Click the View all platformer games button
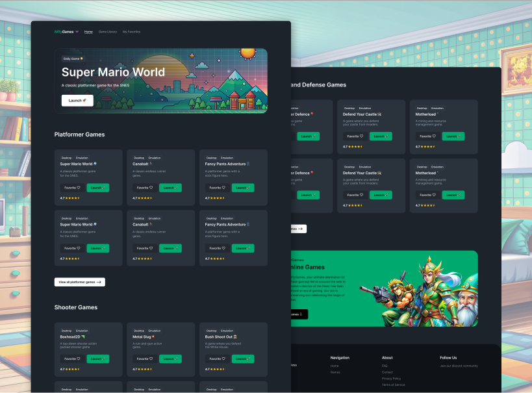532x393 pixels. [79, 282]
